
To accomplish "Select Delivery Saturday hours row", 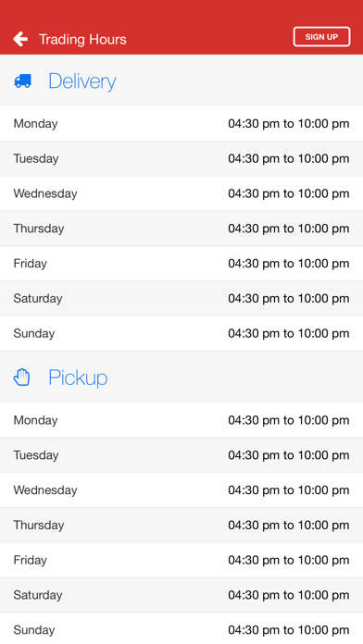I will pyautogui.click(x=181, y=298).
